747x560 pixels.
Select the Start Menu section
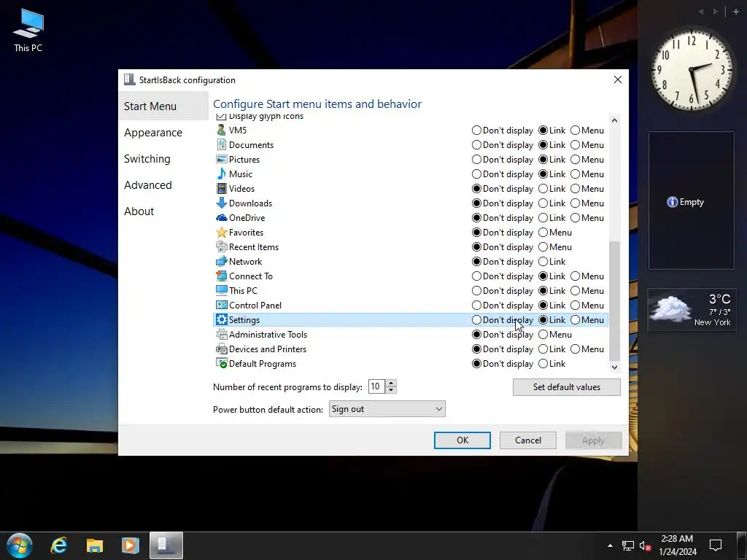pyautogui.click(x=163, y=106)
